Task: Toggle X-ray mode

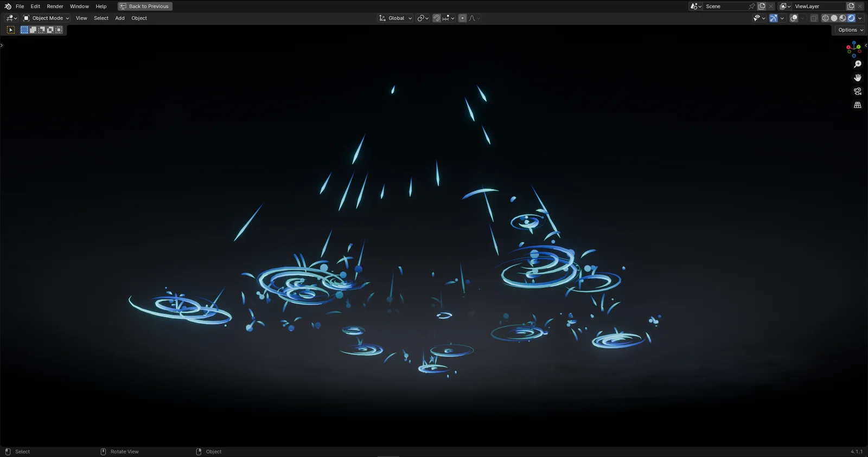Action: pos(814,18)
